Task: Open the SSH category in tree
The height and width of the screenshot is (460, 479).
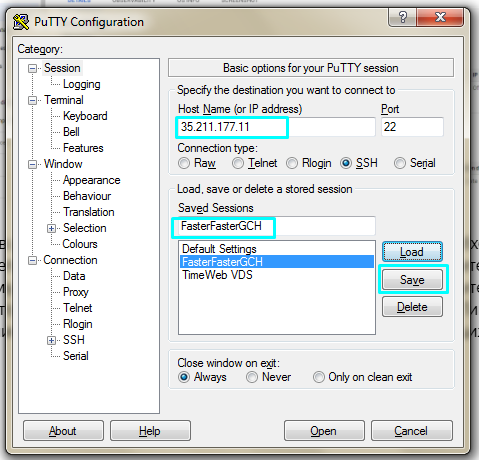Action: [74, 340]
